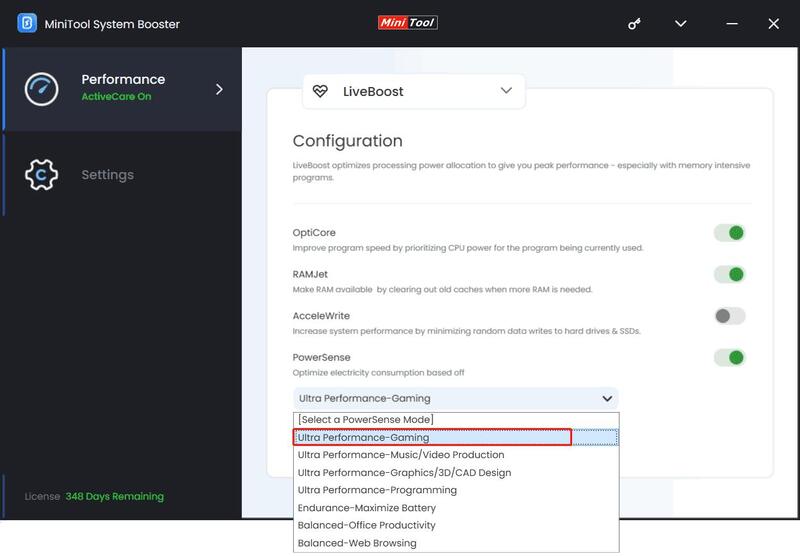800x556 pixels.
Task: Disable the OptiCore toggle
Action: [x=729, y=233]
